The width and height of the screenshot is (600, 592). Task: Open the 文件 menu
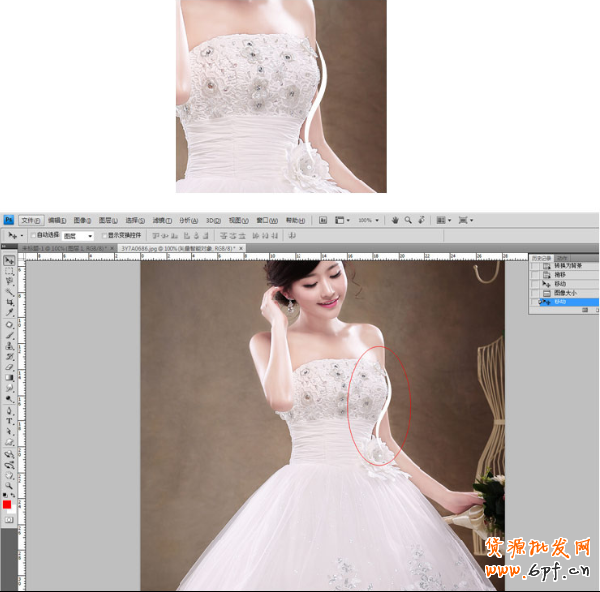pos(32,220)
